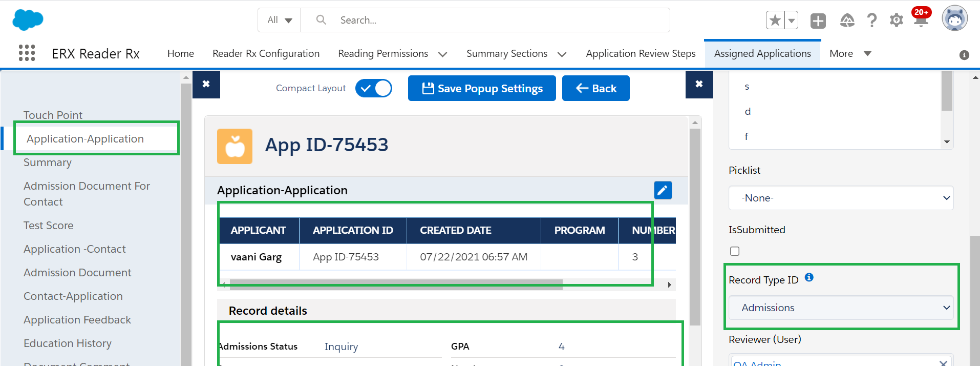
Task: Open the App Launcher grid icon
Action: (27, 53)
